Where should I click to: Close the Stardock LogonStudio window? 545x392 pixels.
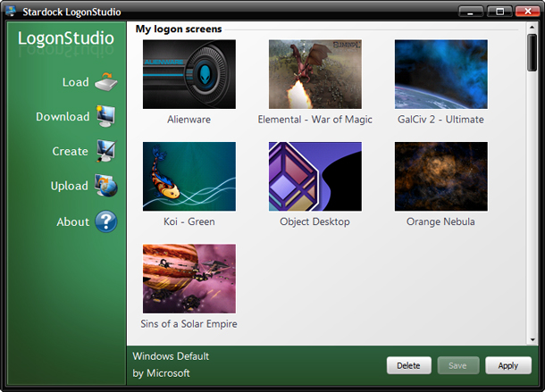tap(528, 12)
